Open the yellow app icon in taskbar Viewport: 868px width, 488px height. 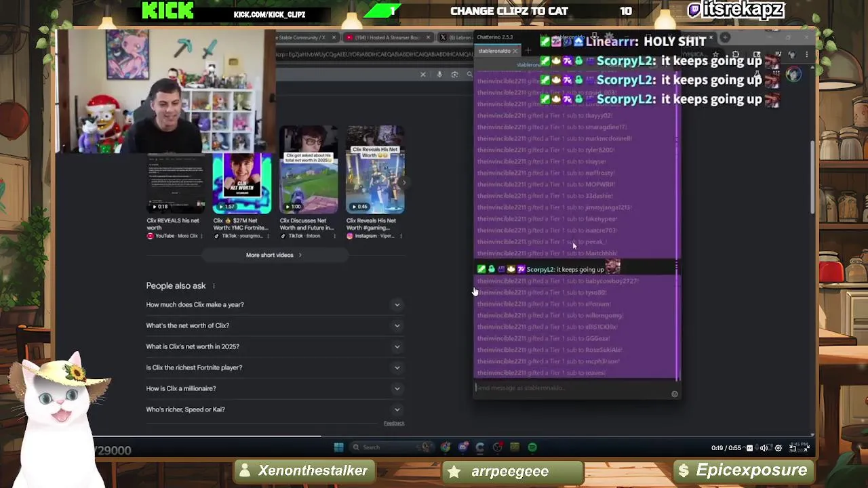[515, 447]
